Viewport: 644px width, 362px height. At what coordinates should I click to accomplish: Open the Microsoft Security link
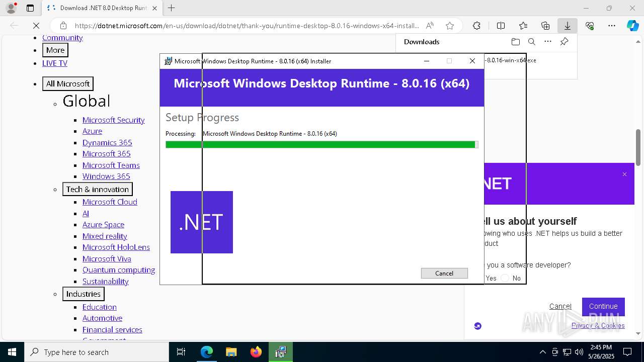[114, 120]
